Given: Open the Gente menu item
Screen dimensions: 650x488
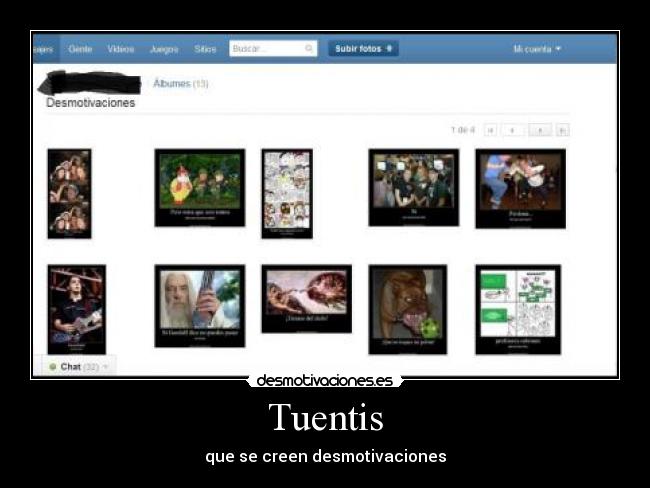Looking at the screenshot, I should pos(80,49).
